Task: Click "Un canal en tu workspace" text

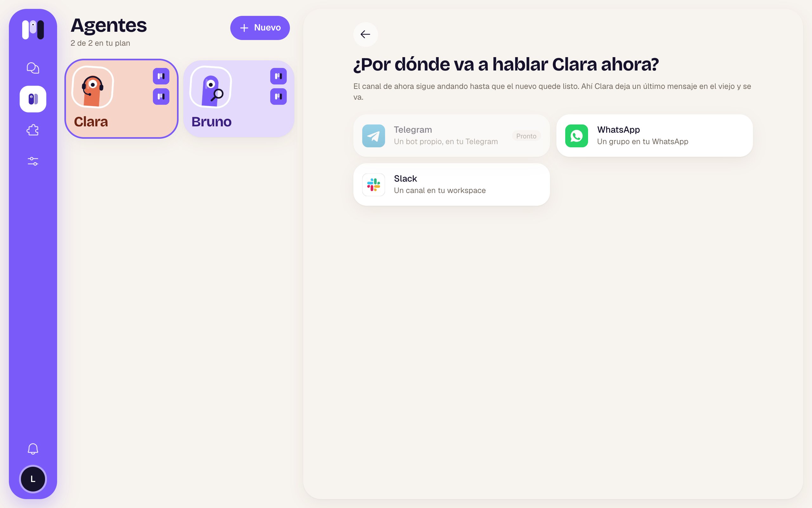Action: 440,190
